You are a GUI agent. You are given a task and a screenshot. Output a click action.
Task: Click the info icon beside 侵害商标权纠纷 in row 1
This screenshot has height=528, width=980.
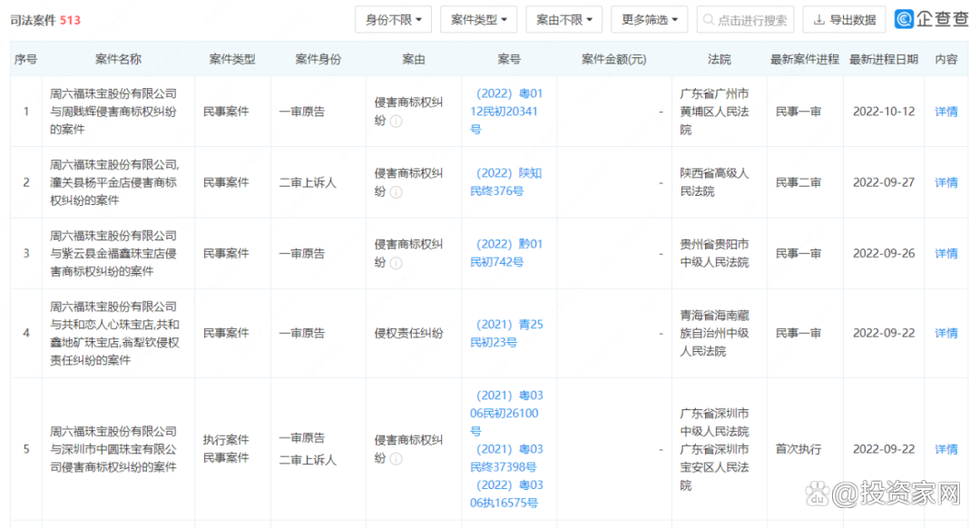397,122
